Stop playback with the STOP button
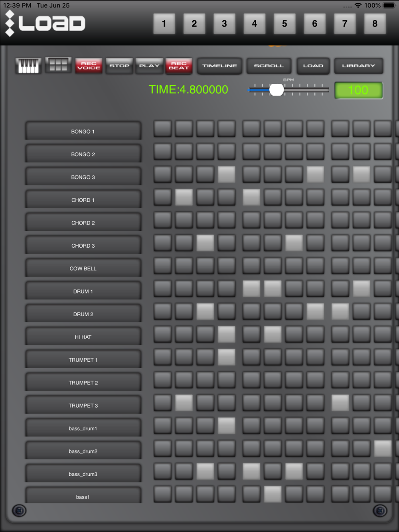This screenshot has height=532, width=399. tap(119, 66)
